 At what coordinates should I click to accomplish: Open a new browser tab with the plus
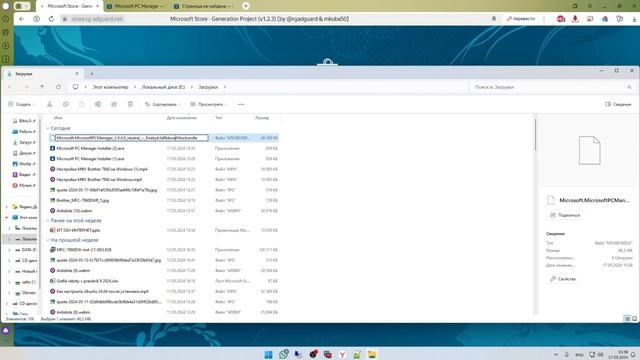pos(246,6)
